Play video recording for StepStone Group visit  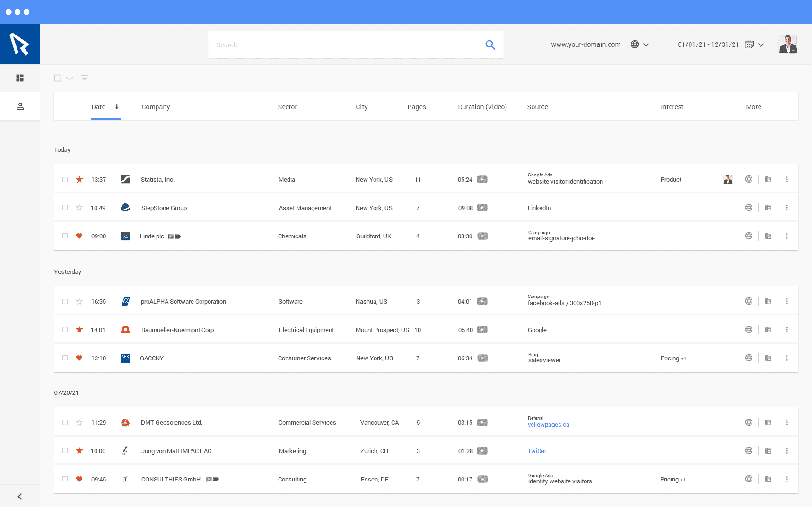tap(482, 208)
